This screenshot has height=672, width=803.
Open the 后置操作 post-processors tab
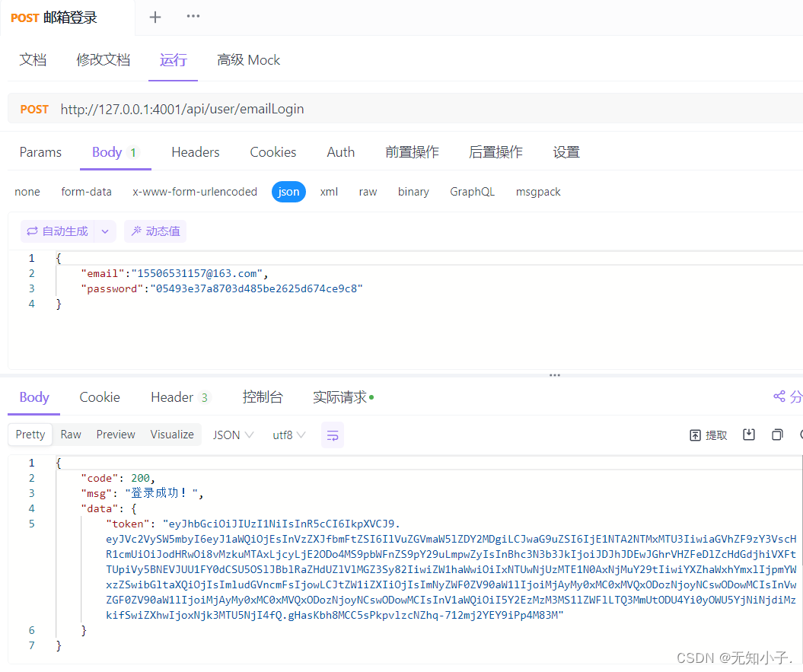[x=496, y=152]
